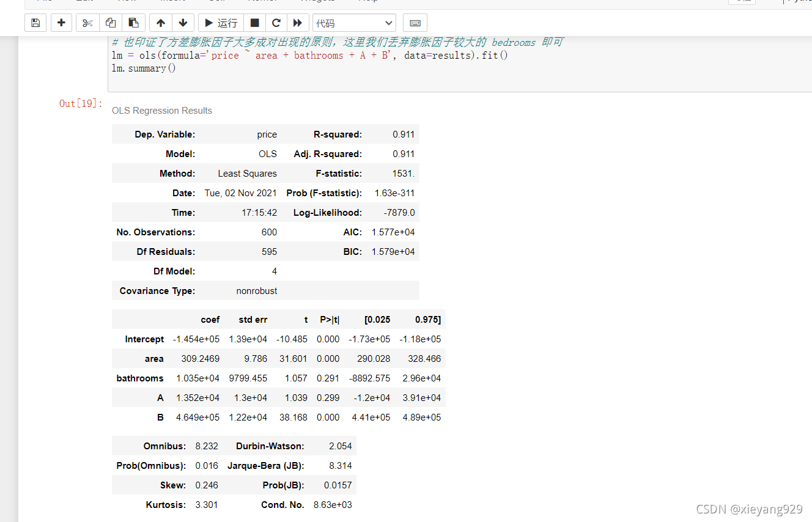
Task: Select Covariance Type value nonrobust
Action: point(257,291)
